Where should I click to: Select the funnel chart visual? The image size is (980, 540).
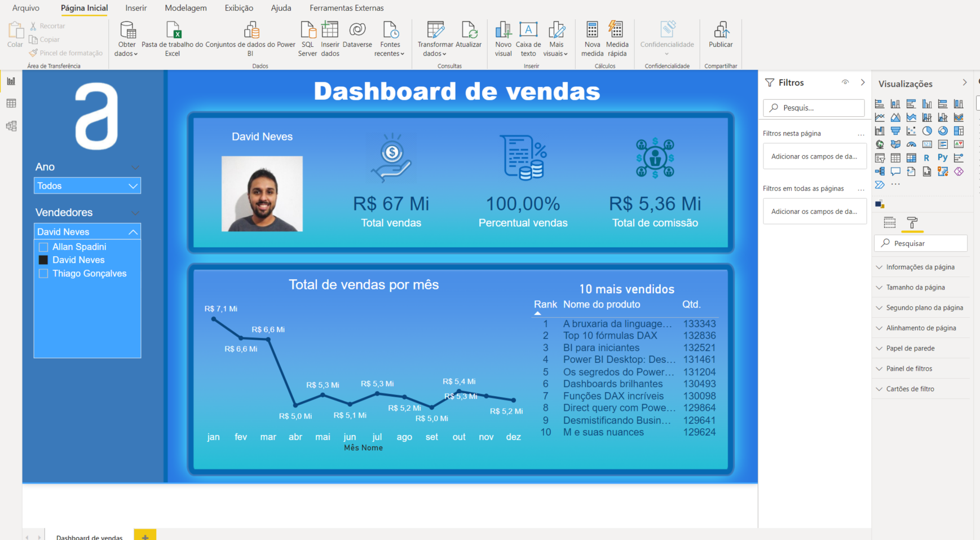pos(895,131)
